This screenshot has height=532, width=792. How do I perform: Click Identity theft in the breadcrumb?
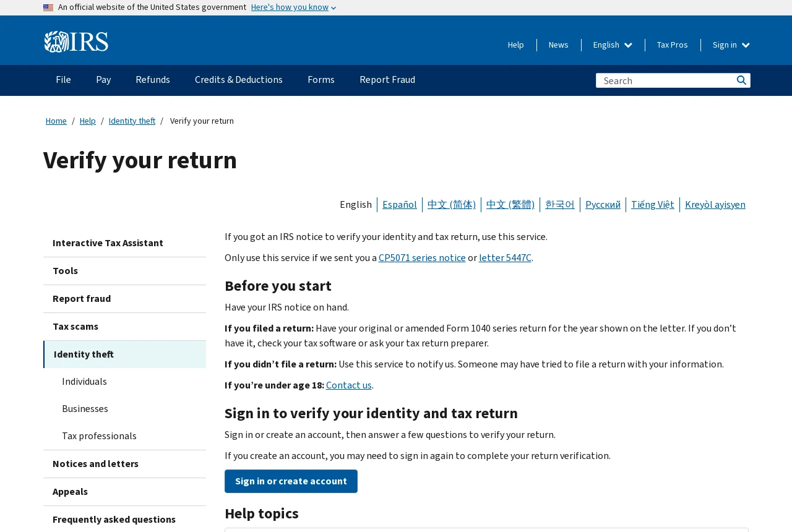132,121
